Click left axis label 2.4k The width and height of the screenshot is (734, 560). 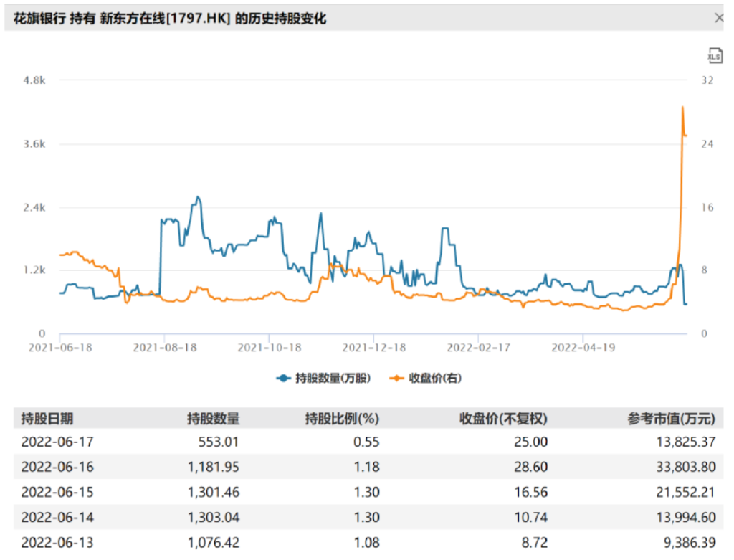coord(34,207)
